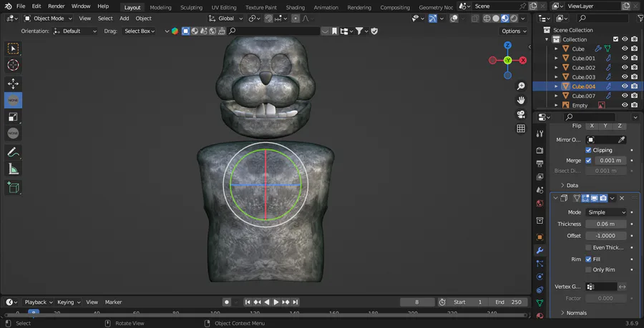This screenshot has height=328, width=644.
Task: Switch to the Sculpting workspace tab
Action: tap(191, 7)
